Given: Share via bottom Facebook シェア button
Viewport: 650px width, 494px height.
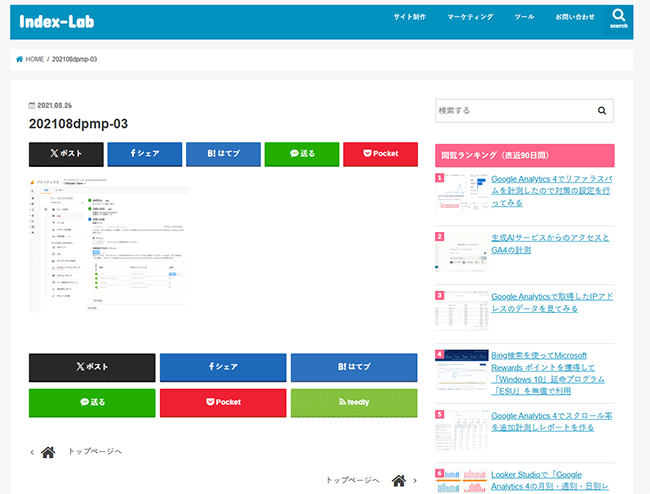Looking at the screenshot, I should [x=223, y=368].
